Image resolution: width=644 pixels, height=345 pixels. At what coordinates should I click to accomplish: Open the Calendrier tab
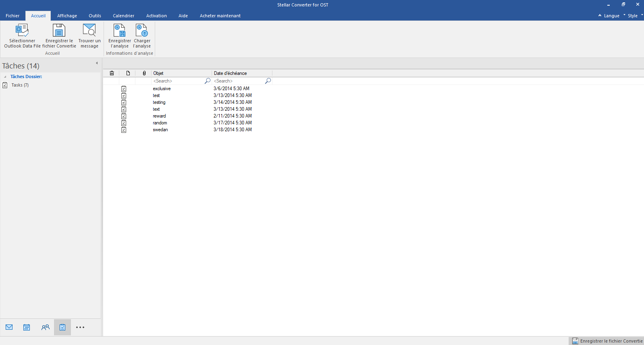point(124,16)
